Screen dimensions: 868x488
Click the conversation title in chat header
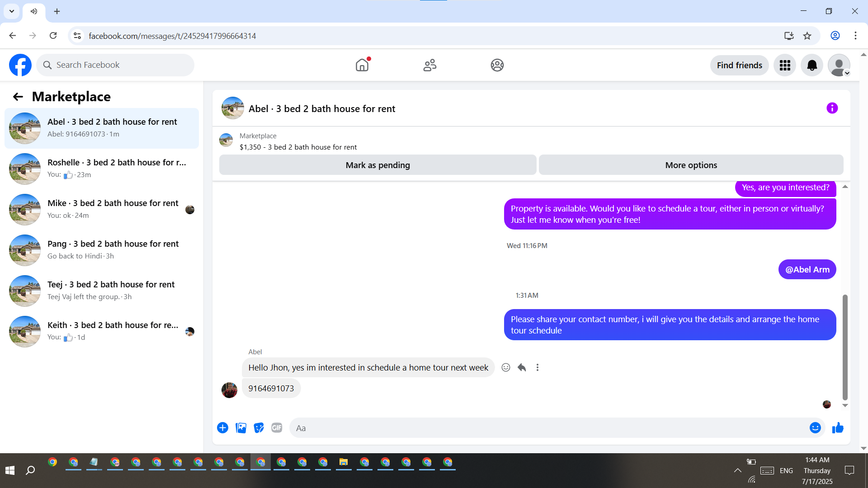click(x=322, y=108)
